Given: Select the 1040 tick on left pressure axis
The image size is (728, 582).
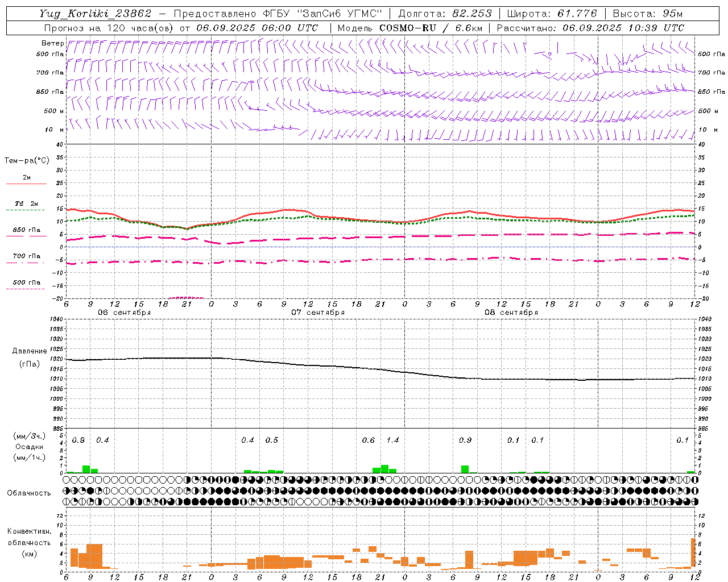Looking at the screenshot, I should (x=57, y=319).
